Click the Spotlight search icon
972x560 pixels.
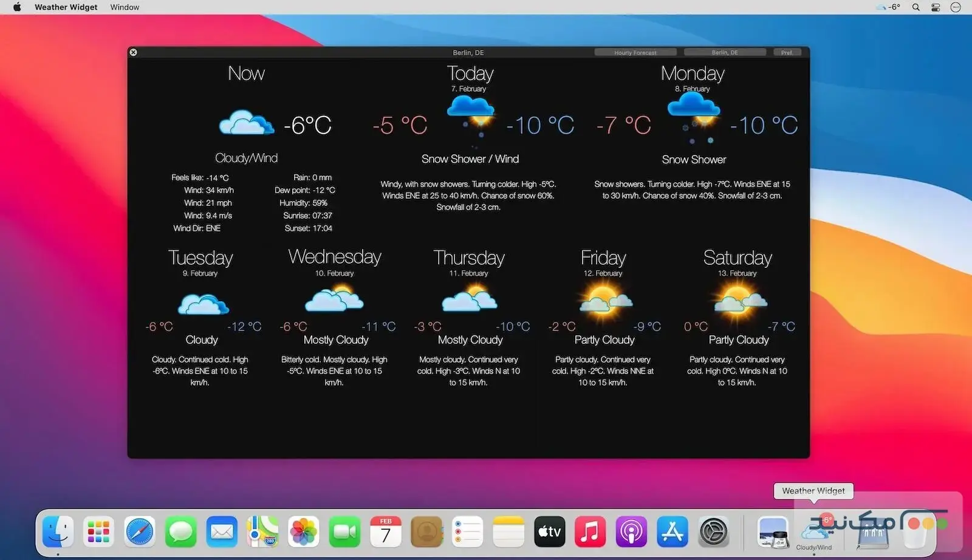916,7
